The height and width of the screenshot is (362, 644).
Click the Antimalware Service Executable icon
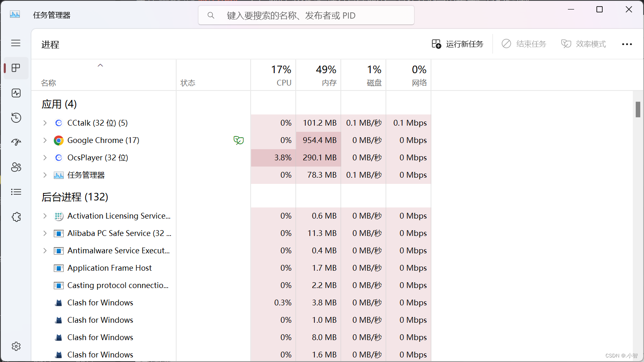[59, 251]
